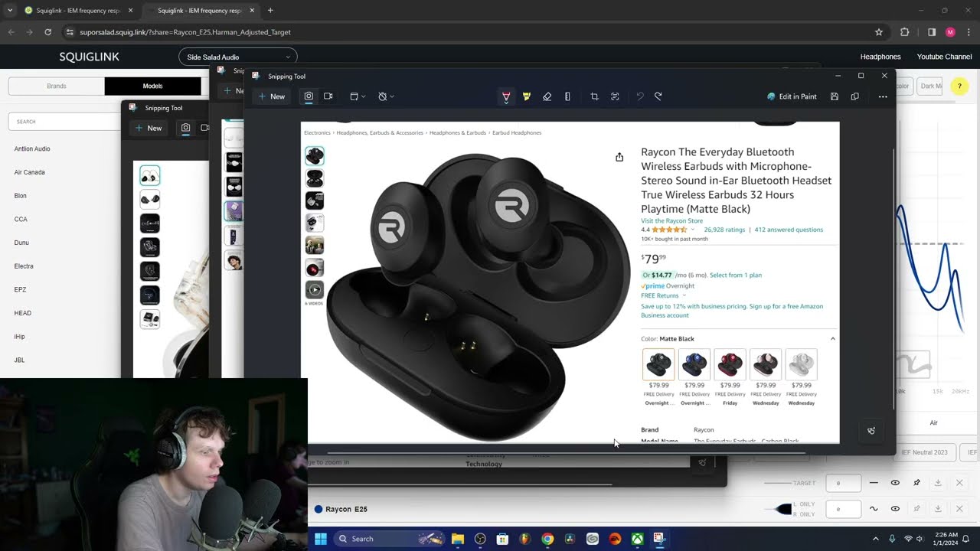Open Snipping Tool See more menu
The image size is (980, 551).
pos(883,96)
